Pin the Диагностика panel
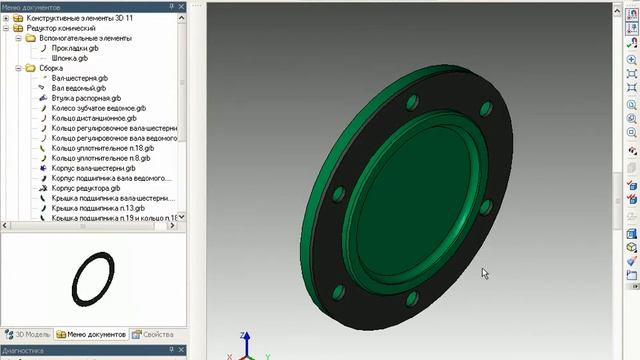Screen dimensions: 640x360 (x=171, y=350)
